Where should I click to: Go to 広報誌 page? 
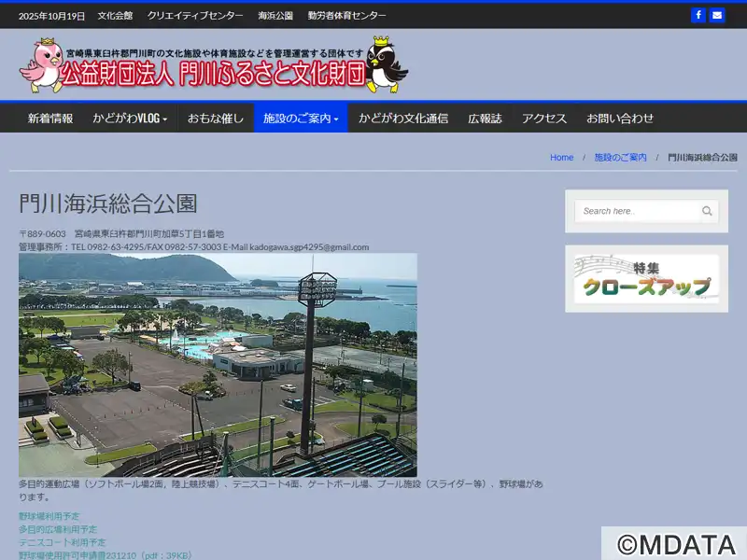[485, 119]
